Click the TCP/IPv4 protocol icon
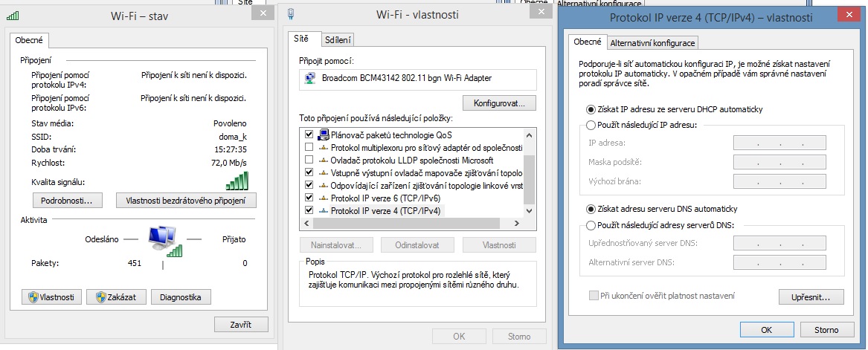 (x=324, y=210)
